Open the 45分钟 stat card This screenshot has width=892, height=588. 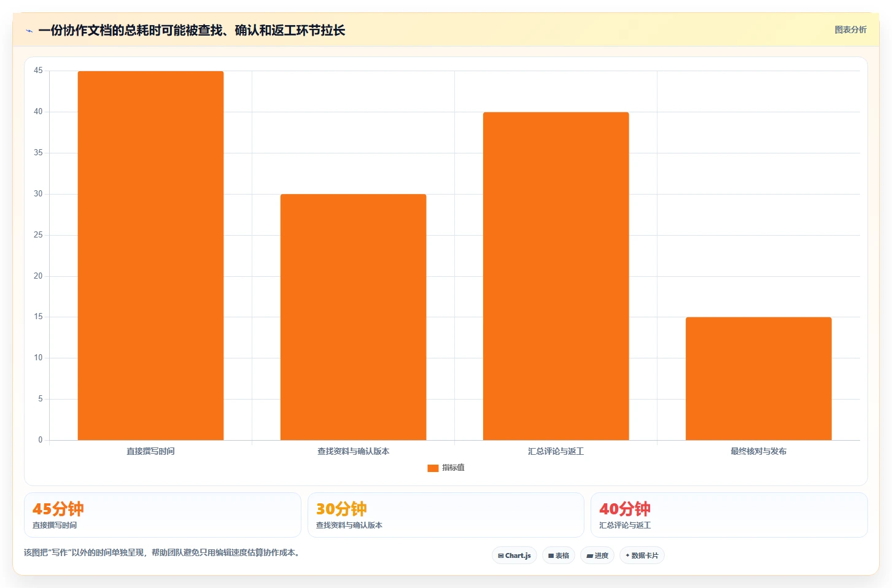(x=162, y=515)
